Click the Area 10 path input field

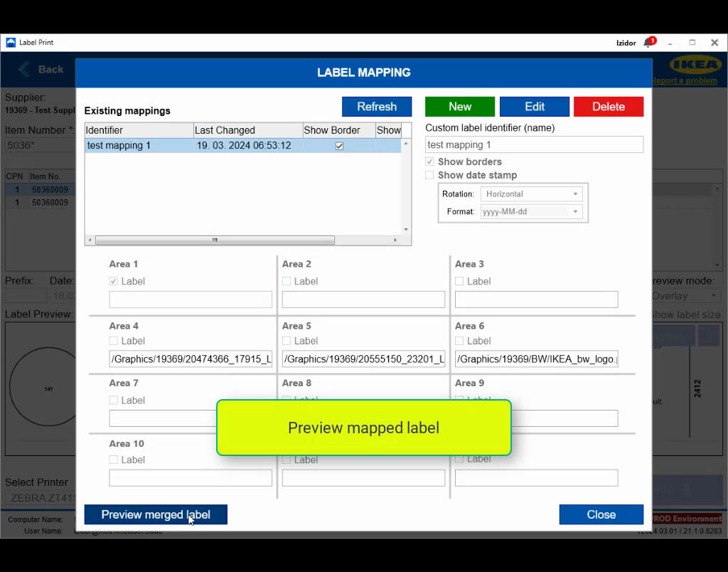(x=191, y=477)
